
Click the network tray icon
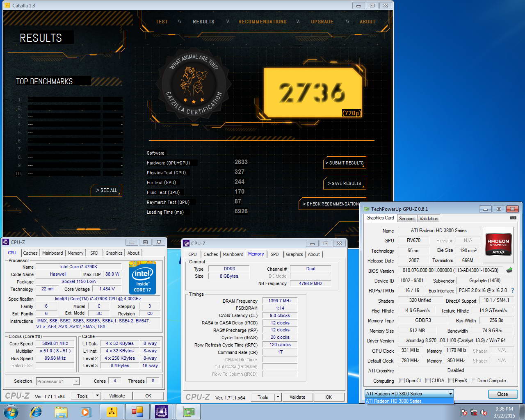(474, 412)
